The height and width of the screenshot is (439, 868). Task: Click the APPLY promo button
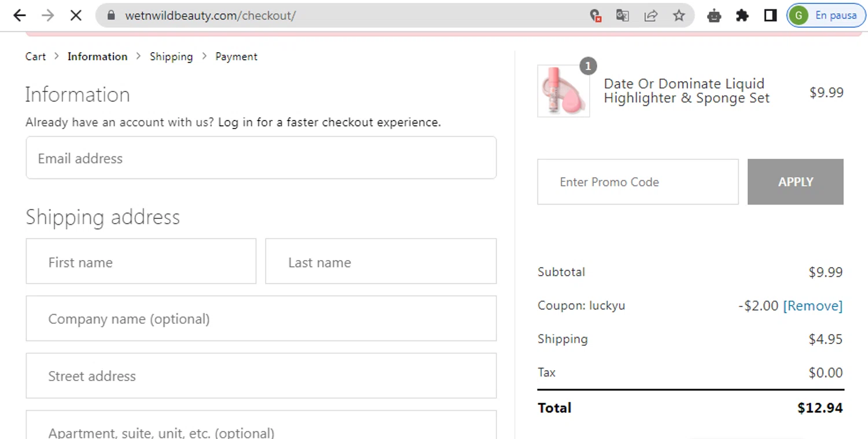(796, 182)
